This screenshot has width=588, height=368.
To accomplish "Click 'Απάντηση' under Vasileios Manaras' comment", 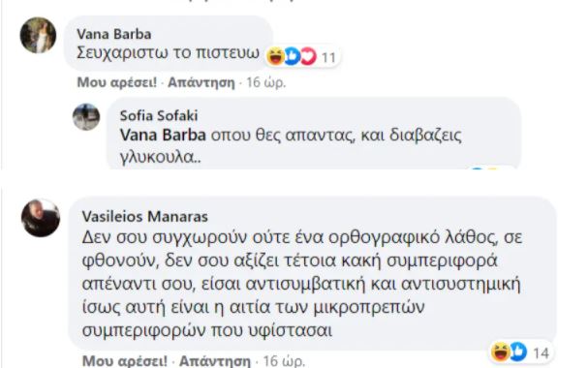I will [215, 361].
